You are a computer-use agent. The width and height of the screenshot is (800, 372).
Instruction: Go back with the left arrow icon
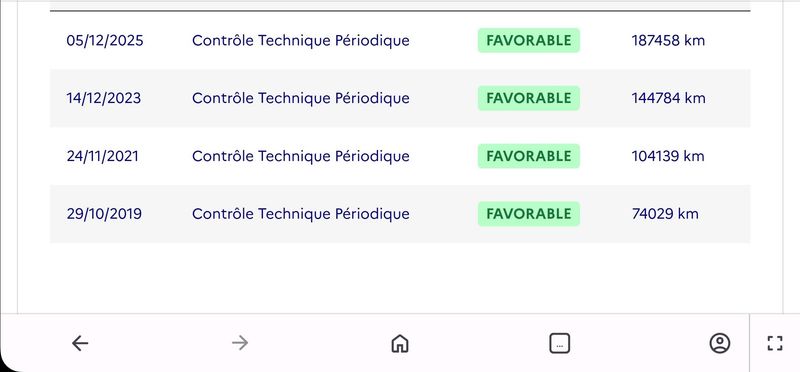[80, 343]
